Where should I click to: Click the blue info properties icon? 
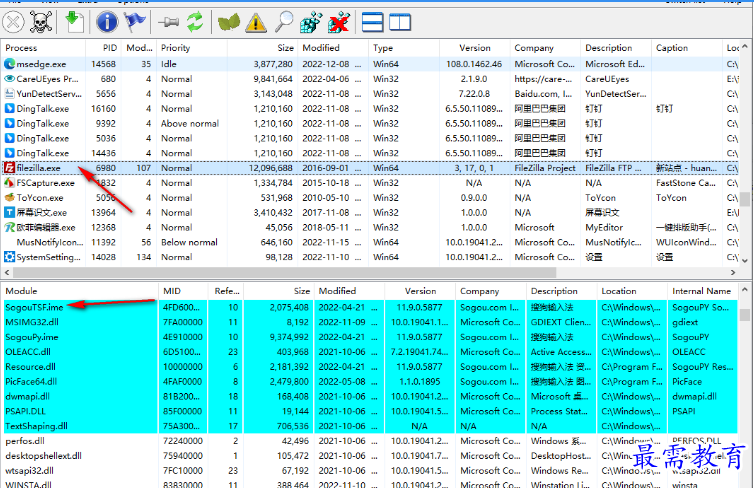[x=106, y=22]
